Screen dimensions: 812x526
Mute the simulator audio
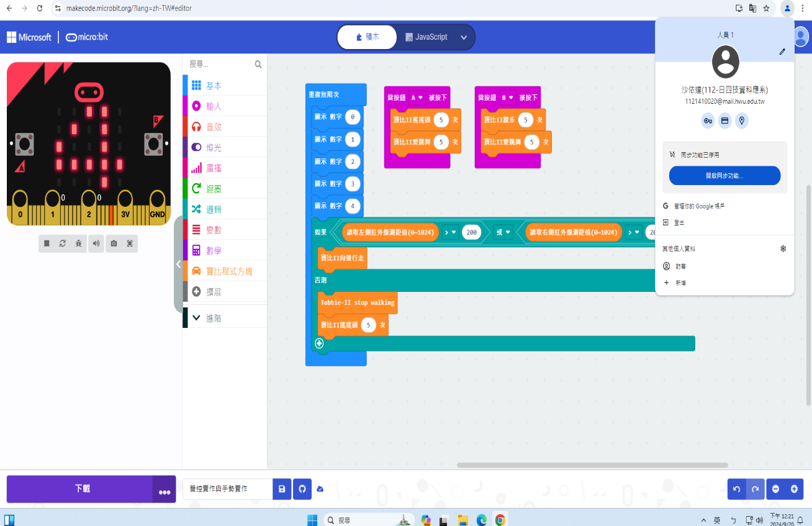pos(96,243)
